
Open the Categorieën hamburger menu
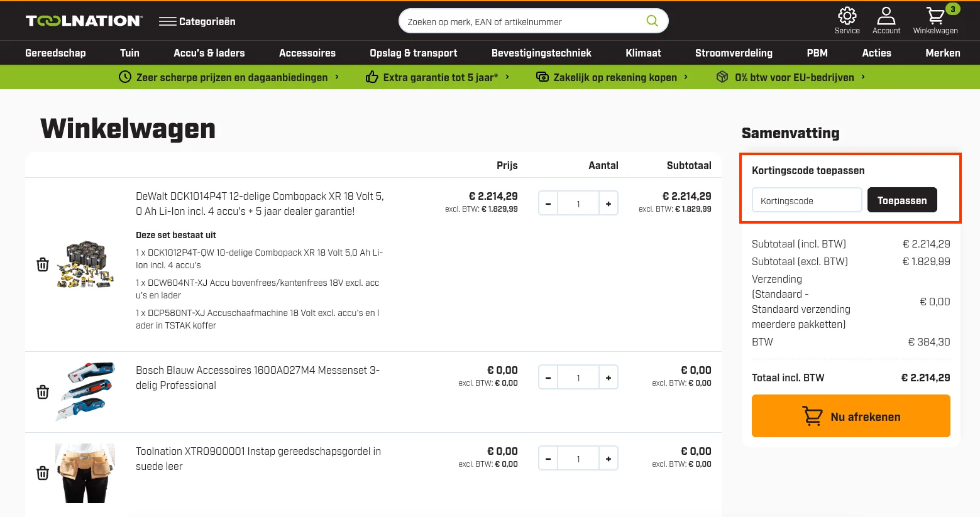(197, 21)
